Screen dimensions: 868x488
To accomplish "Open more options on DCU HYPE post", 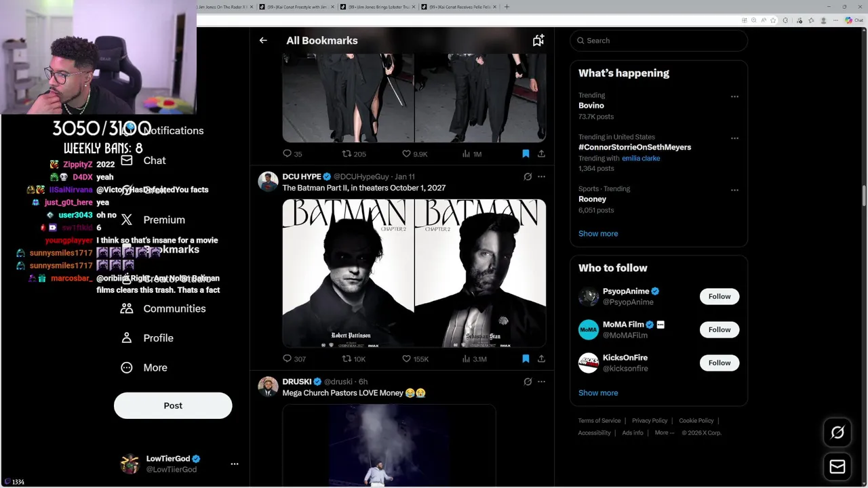I will pyautogui.click(x=541, y=177).
